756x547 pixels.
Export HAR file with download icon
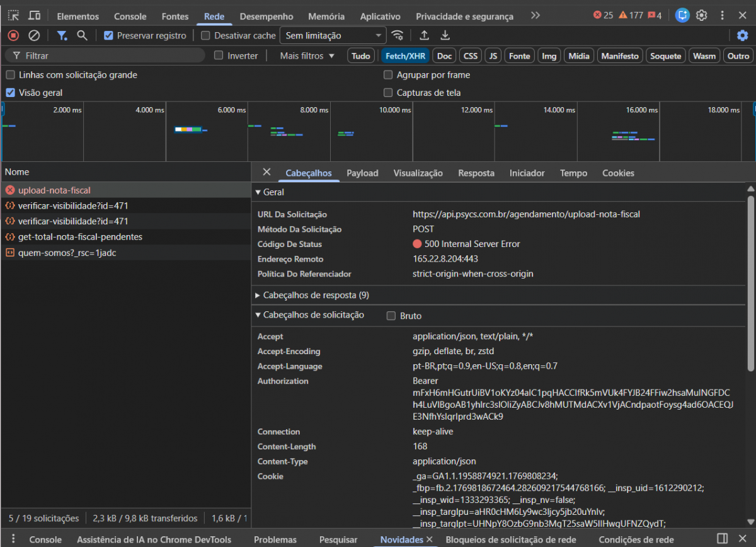click(x=445, y=36)
